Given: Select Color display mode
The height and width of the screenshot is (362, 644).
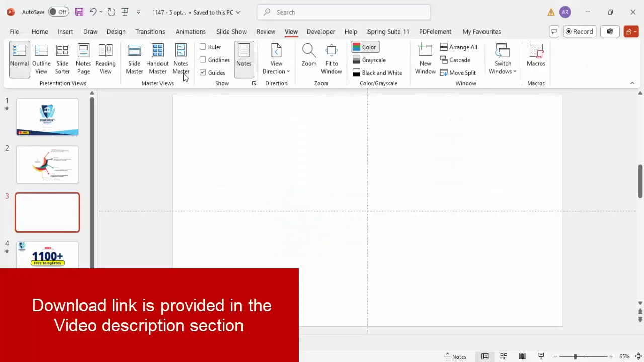Looking at the screenshot, I should click(x=365, y=47).
